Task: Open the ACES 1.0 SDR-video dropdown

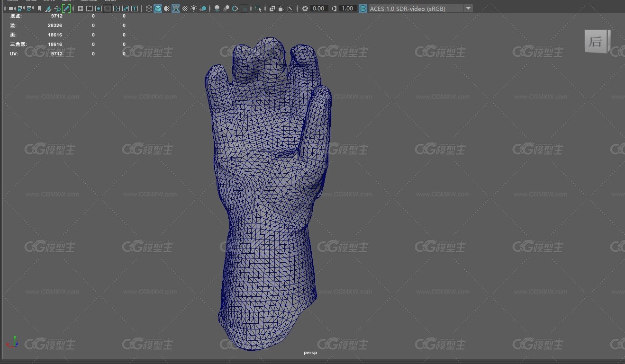Action: (420, 9)
